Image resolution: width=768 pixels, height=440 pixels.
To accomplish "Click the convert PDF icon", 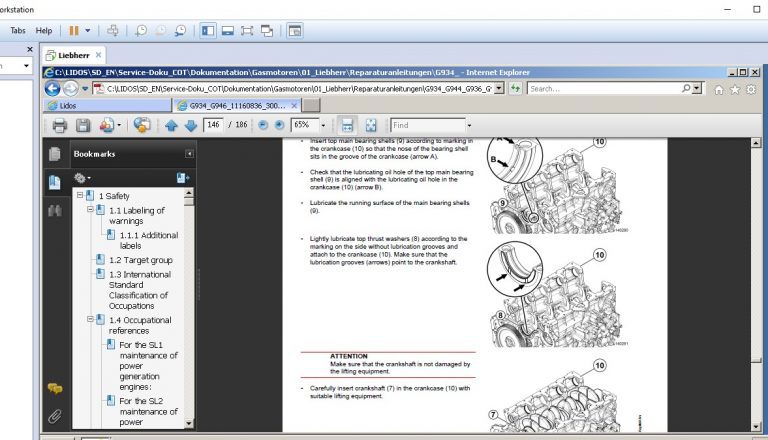I will point(107,125).
